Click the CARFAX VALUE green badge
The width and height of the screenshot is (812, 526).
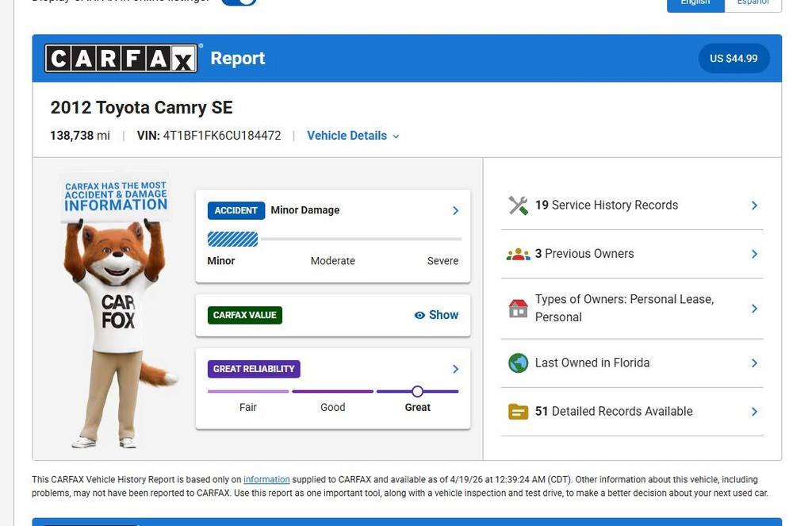click(245, 315)
